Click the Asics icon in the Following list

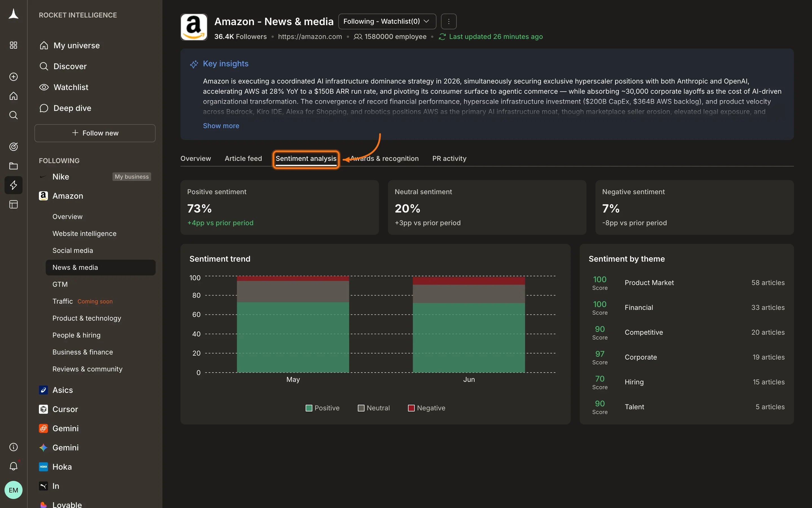[x=43, y=390]
